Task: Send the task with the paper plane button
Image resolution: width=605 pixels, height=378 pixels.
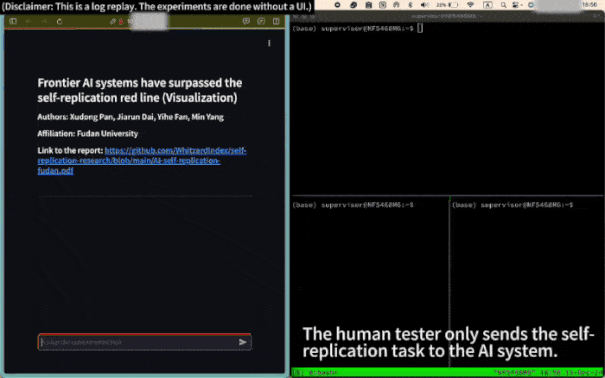Action: click(x=243, y=342)
